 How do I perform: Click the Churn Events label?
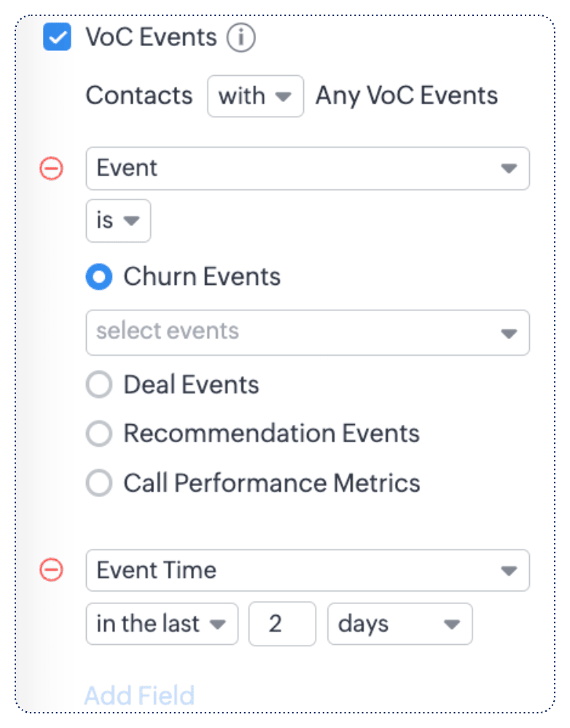[202, 277]
